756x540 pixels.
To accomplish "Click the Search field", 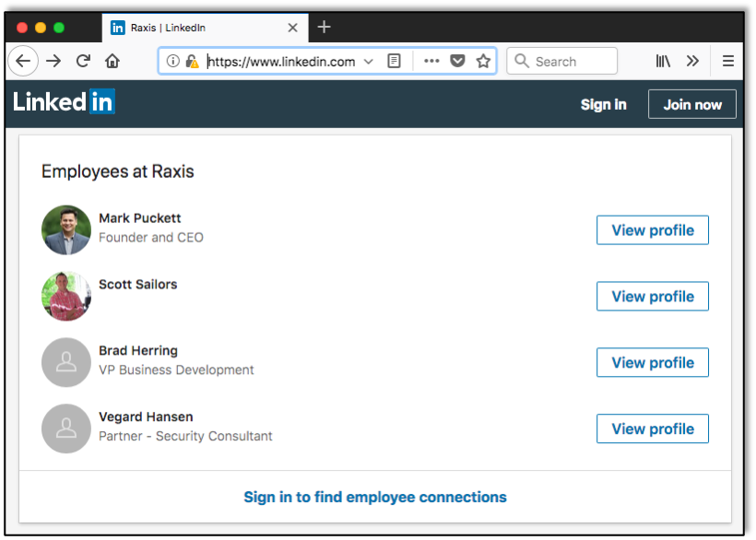I will point(561,61).
